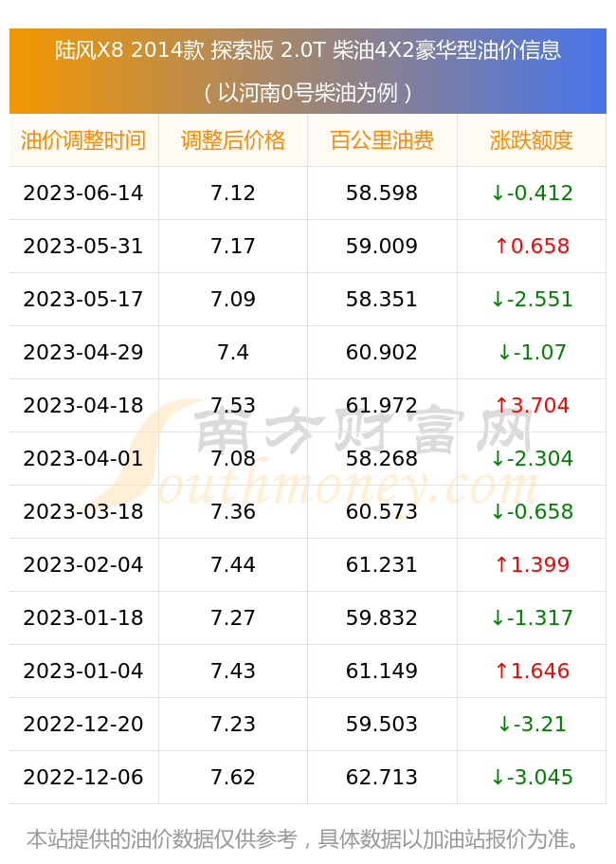
Task: Click the 涨跌额度 column header
Action: tap(532, 140)
